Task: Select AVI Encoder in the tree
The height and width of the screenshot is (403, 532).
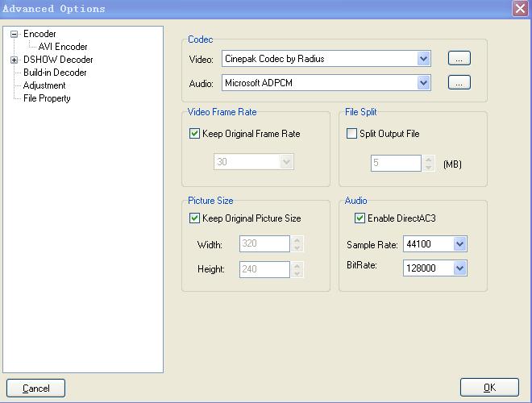Action: [63, 47]
